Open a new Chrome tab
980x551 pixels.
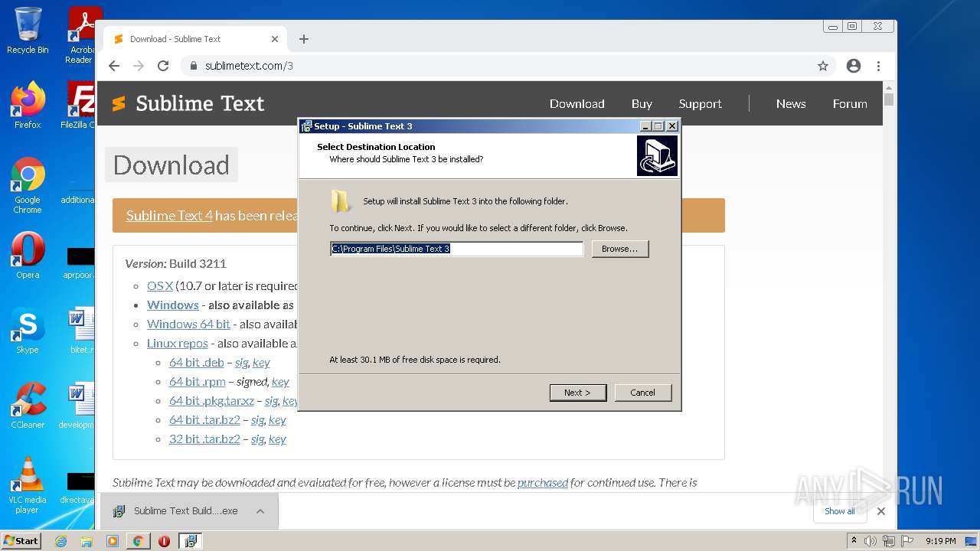[x=304, y=39]
